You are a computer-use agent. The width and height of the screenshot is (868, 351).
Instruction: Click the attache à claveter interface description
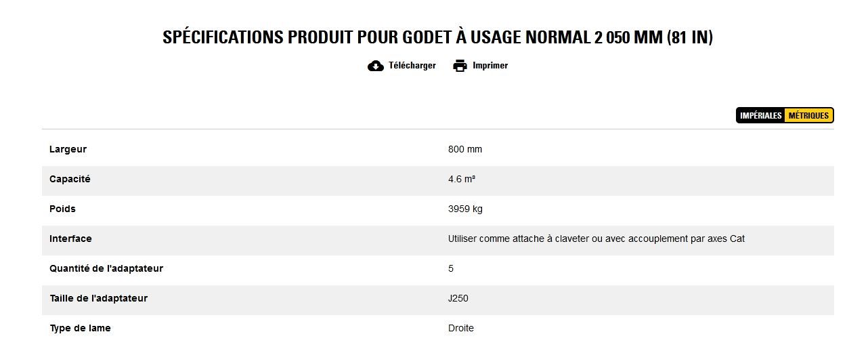click(596, 239)
